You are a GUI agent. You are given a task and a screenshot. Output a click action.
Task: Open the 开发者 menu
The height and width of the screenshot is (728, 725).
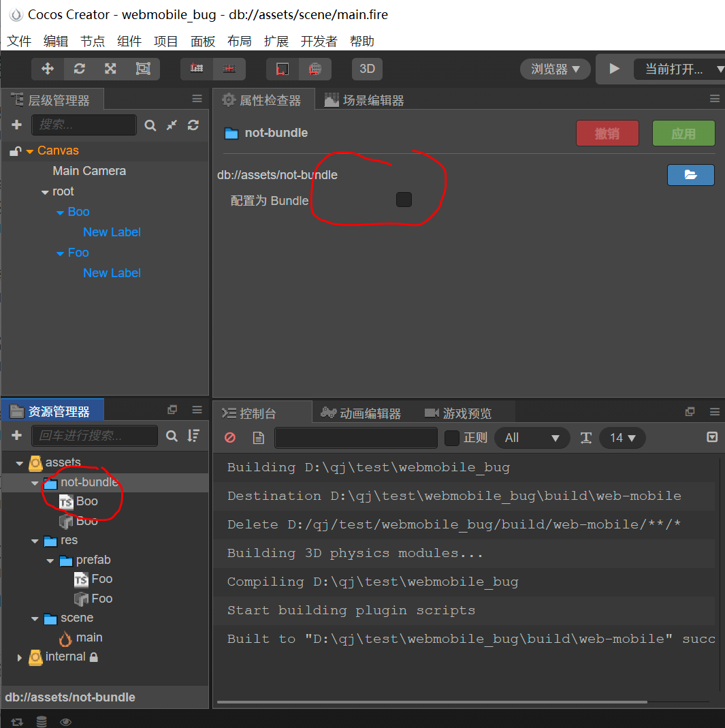pyautogui.click(x=319, y=42)
